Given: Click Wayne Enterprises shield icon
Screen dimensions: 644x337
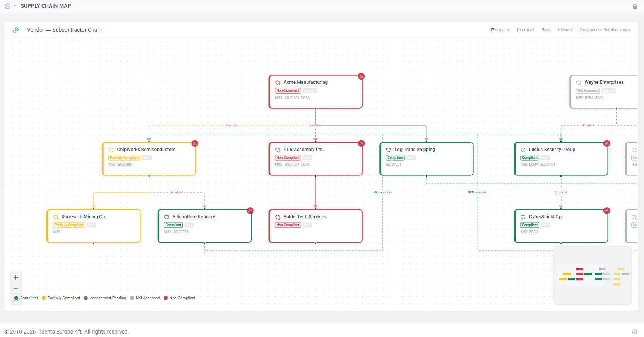Looking at the screenshot, I should click(x=579, y=83).
